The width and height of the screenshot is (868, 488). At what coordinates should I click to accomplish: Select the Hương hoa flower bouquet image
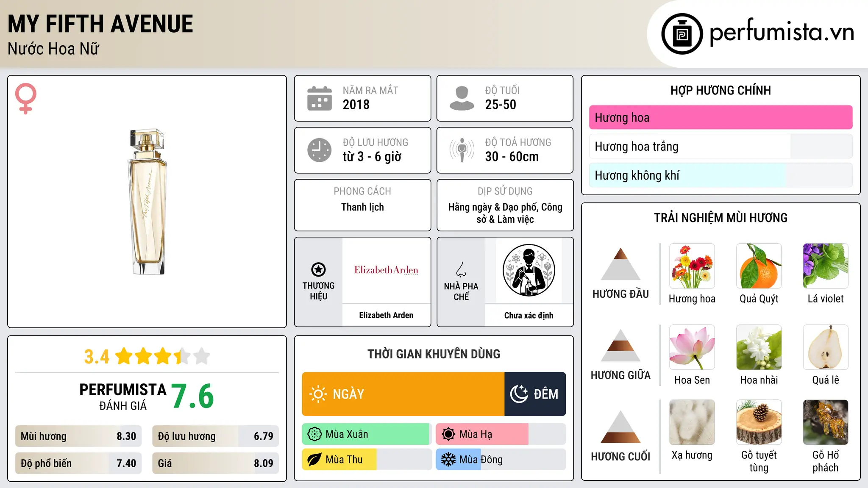(692, 266)
